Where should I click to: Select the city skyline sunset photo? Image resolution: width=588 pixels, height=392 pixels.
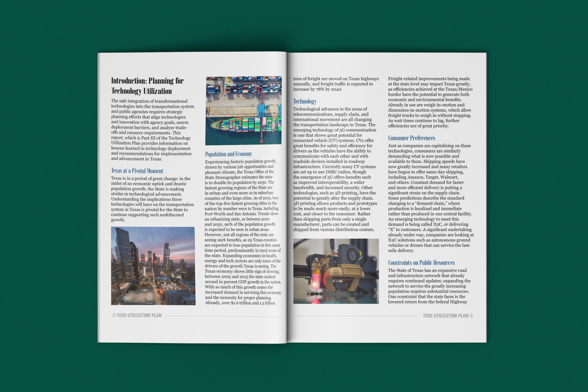coord(153,266)
